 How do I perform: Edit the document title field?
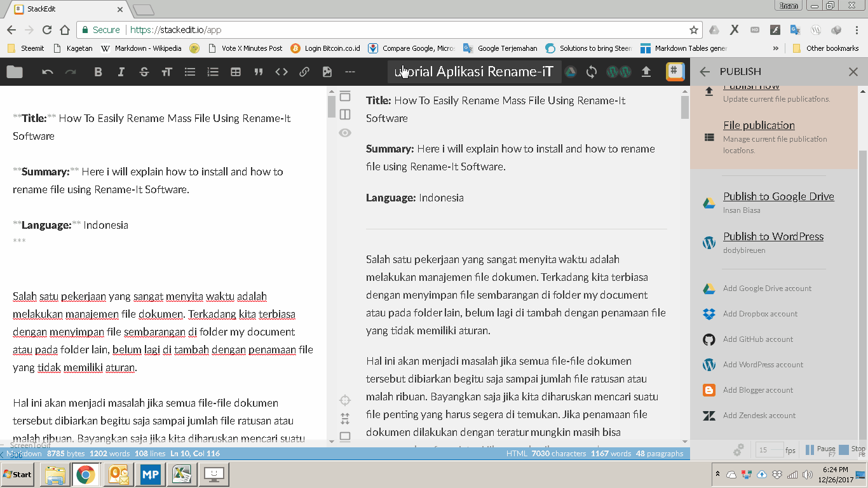tap(474, 72)
